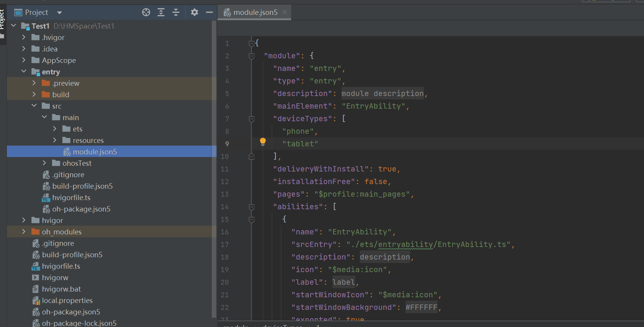
Task: Fold the ability object on line 15
Action: point(251,220)
